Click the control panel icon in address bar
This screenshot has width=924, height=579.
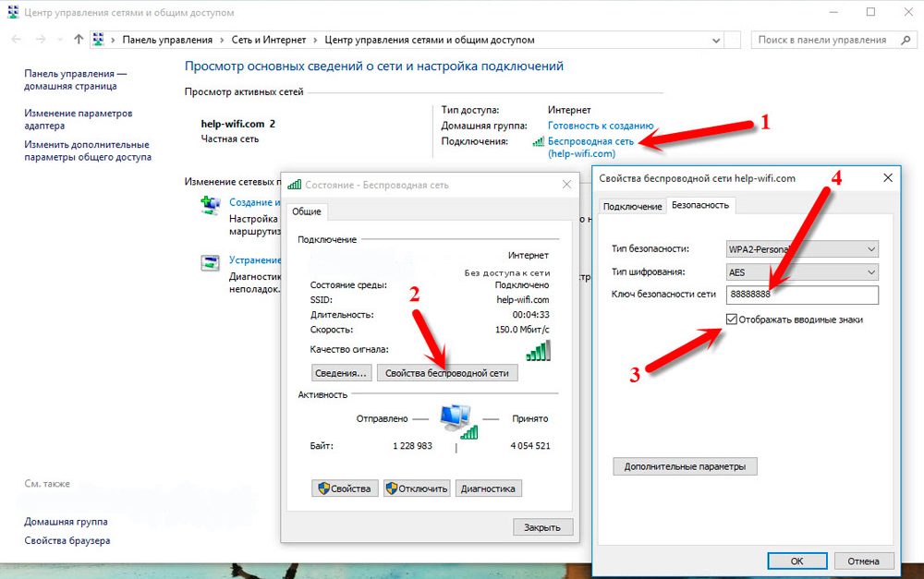tap(99, 40)
